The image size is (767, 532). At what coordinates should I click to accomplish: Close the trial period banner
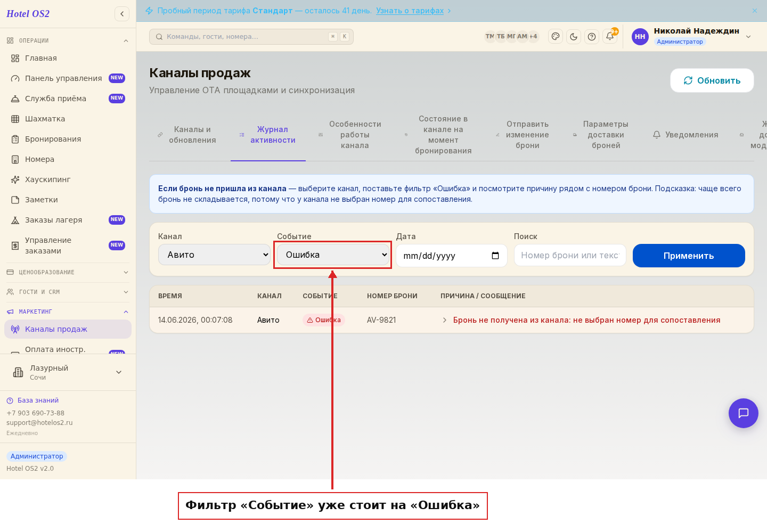coord(755,11)
